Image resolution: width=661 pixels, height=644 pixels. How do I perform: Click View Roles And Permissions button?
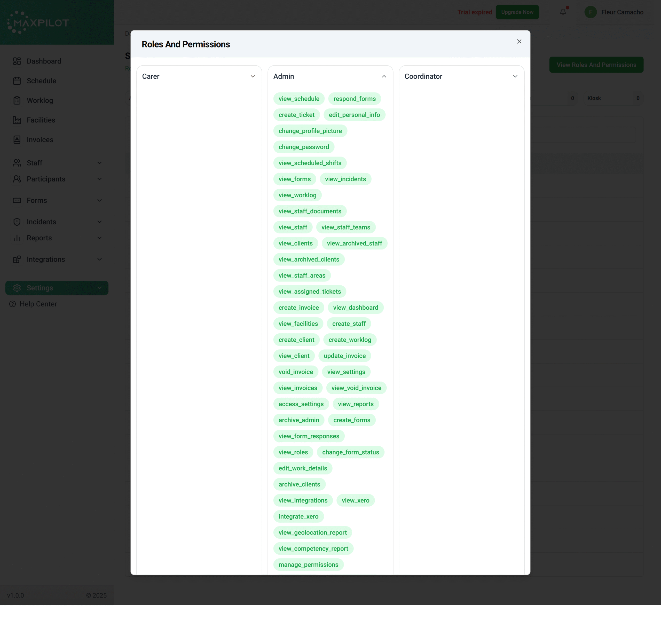tap(596, 65)
